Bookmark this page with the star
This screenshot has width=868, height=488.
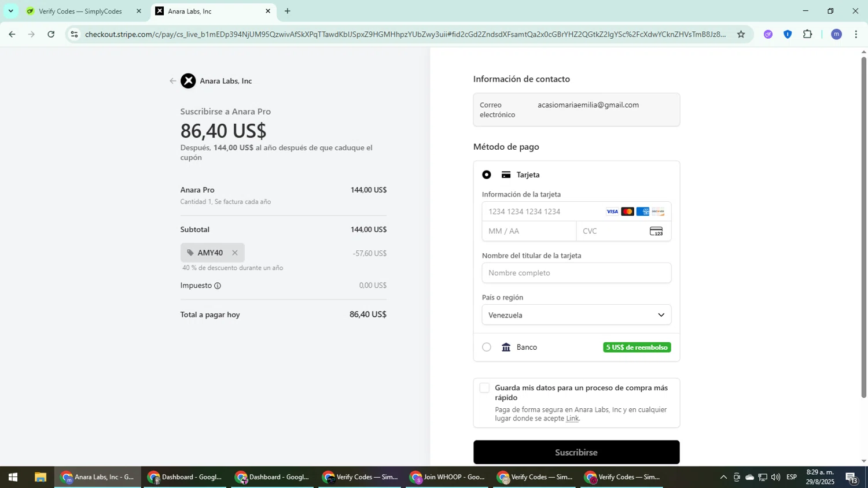pos(741,34)
